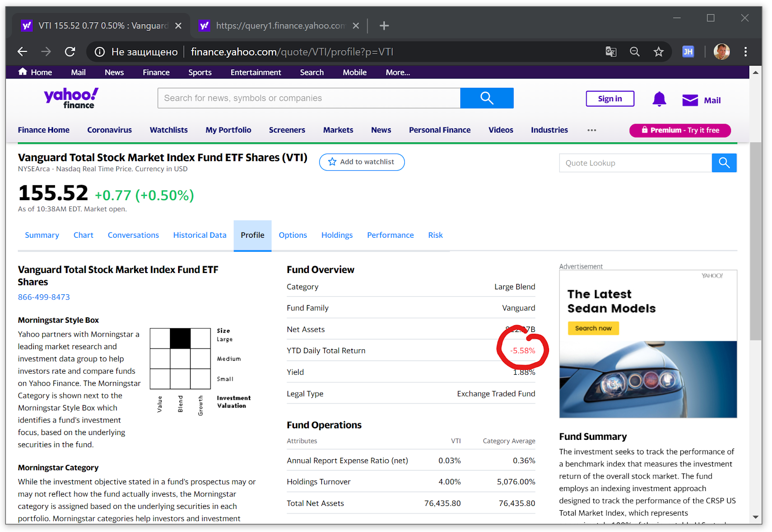
Task: Open browser zoom magnifier icon
Action: [634, 52]
